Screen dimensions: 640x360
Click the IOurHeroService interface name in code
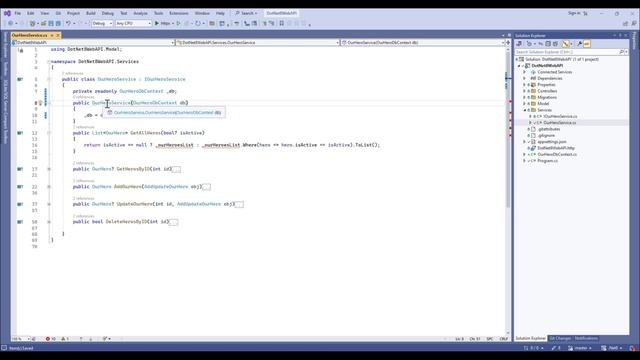[x=165, y=79]
